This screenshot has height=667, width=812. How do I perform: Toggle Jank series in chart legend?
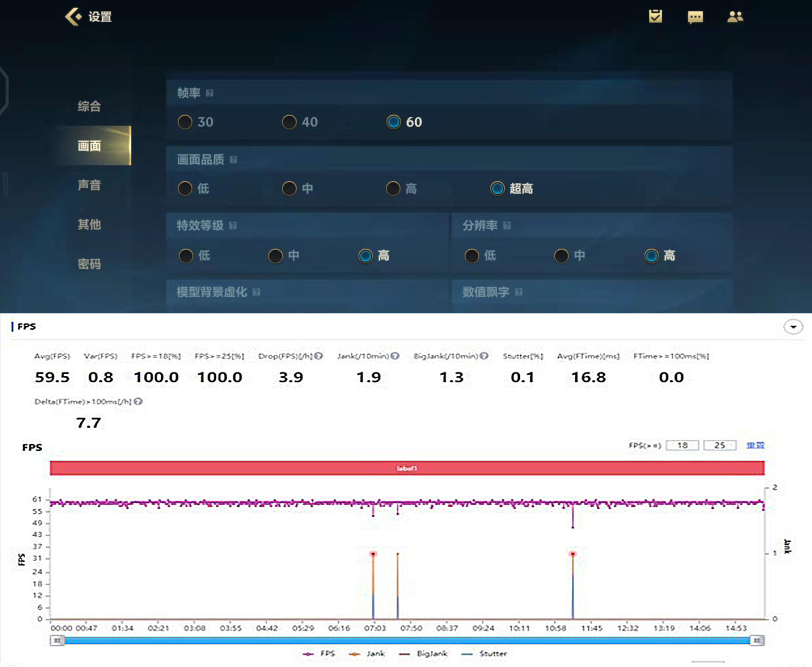tap(367, 653)
